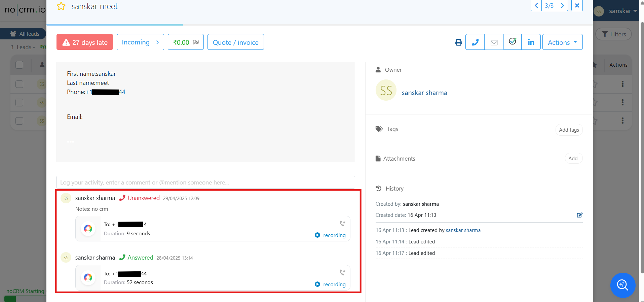Play recording of the 52 seconds call
Screen dimensions: 644x302
coord(330,284)
